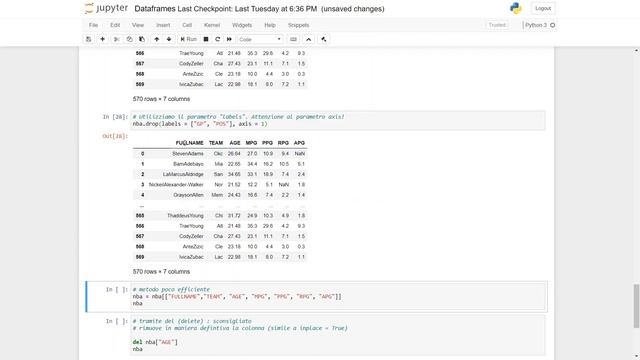Image resolution: width=640 pixels, height=360 pixels.
Task: Click the RPG column header
Action: click(283, 143)
